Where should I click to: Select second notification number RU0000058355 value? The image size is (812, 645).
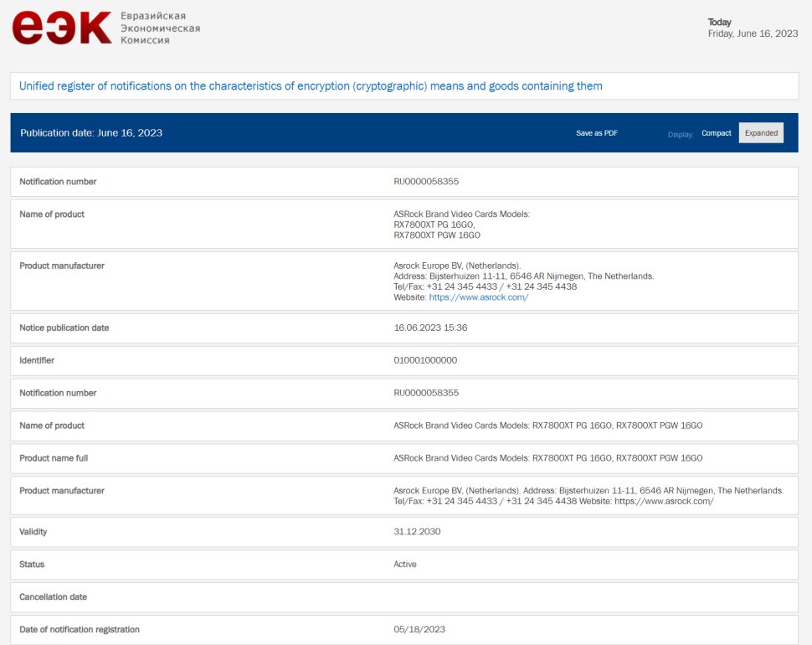426,393
